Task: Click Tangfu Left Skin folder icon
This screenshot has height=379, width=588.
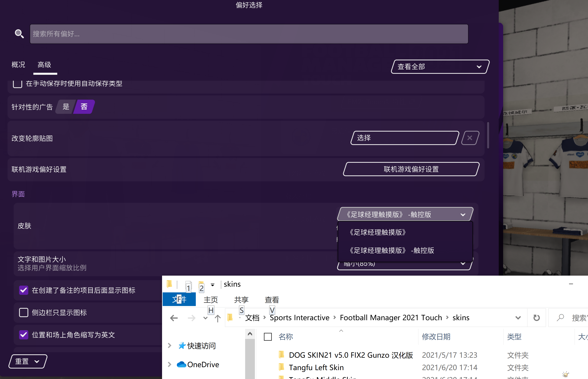Action: 281,367
